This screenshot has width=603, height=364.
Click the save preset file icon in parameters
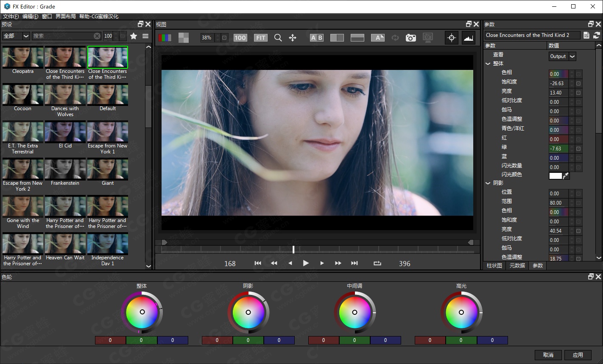586,35
